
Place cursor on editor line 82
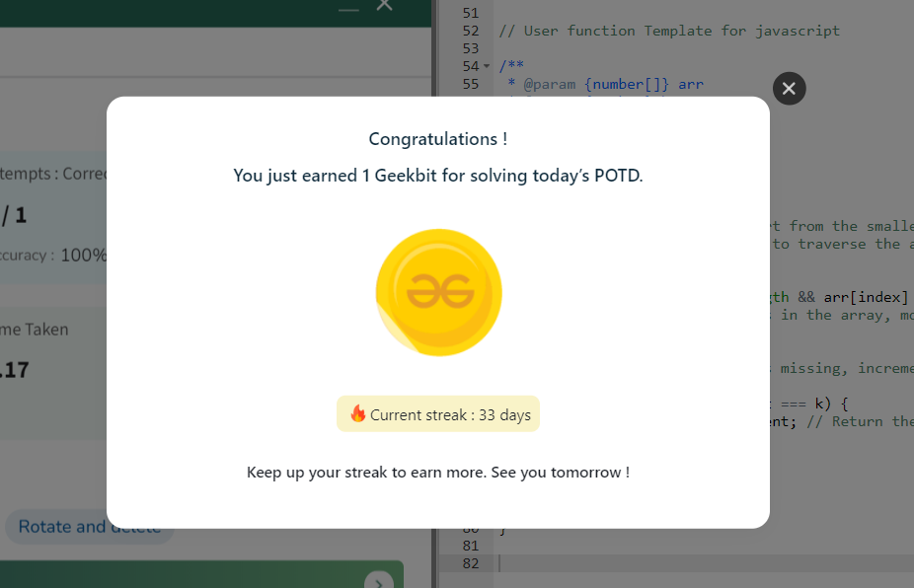coord(706,563)
